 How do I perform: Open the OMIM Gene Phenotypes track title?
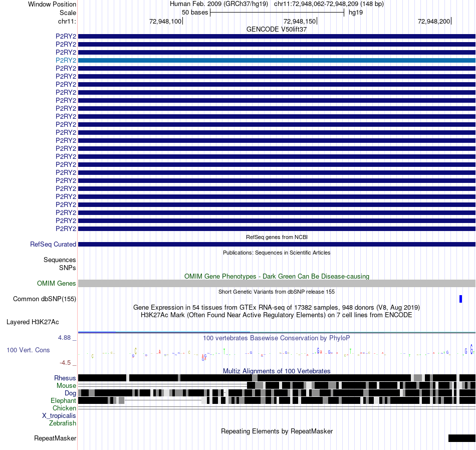click(277, 276)
